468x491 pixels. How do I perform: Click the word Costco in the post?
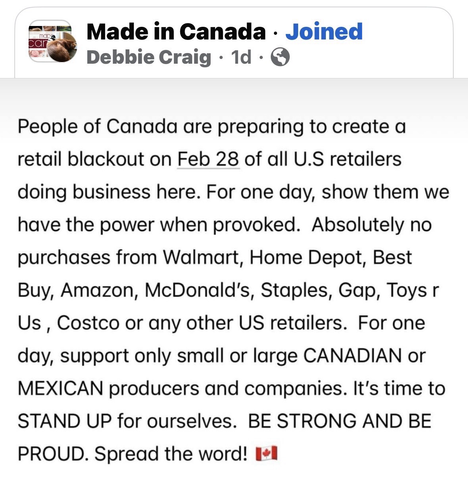88,323
